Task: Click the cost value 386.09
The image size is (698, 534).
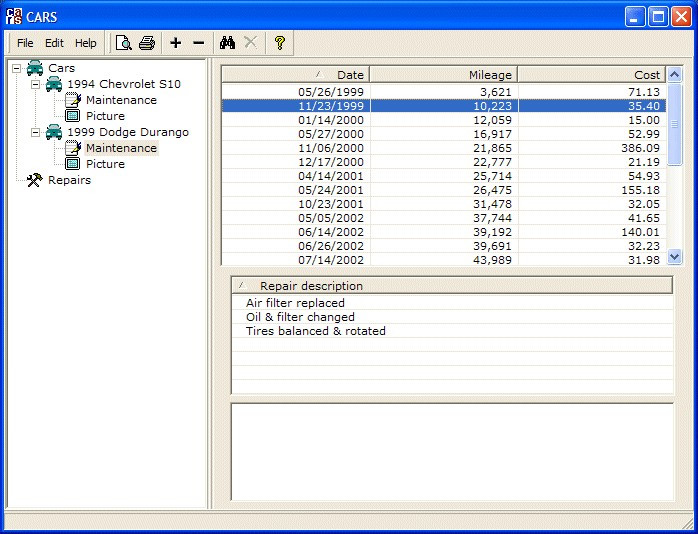Action: [640, 148]
